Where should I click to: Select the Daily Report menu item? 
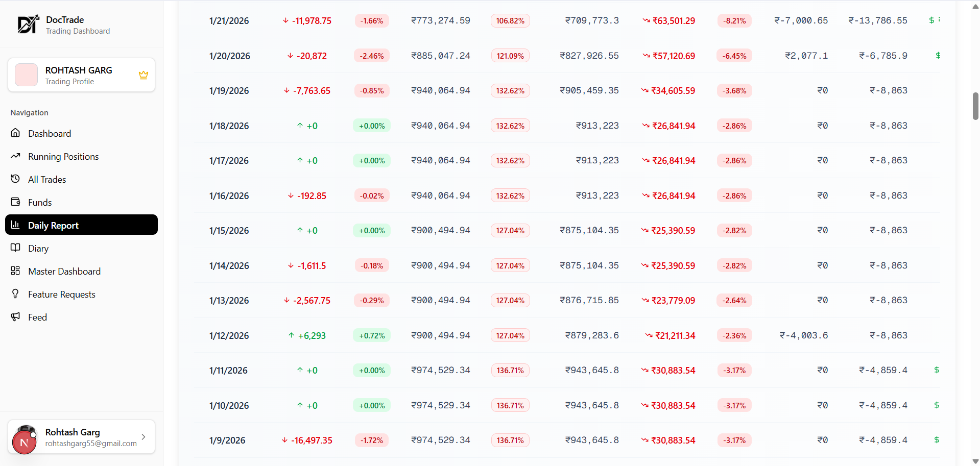click(x=81, y=225)
